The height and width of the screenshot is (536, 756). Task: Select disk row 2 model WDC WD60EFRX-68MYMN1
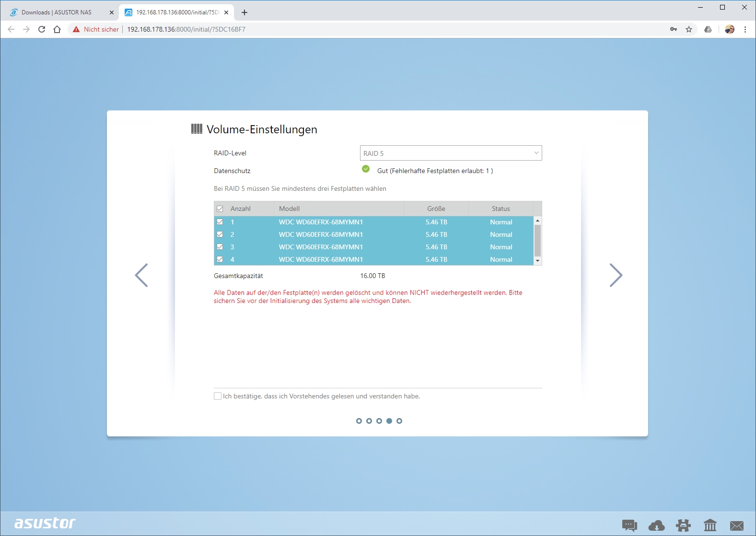point(321,234)
